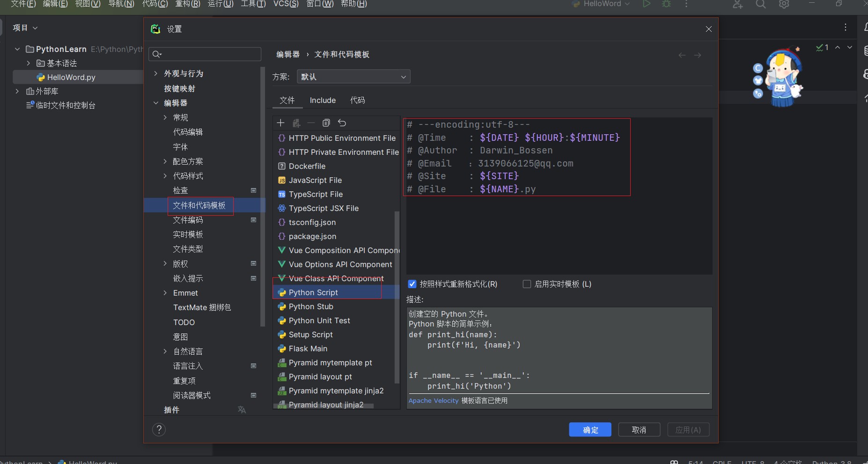Expand 外观与行为 settings section
Image resolution: width=868 pixels, height=464 pixels.
coord(156,73)
